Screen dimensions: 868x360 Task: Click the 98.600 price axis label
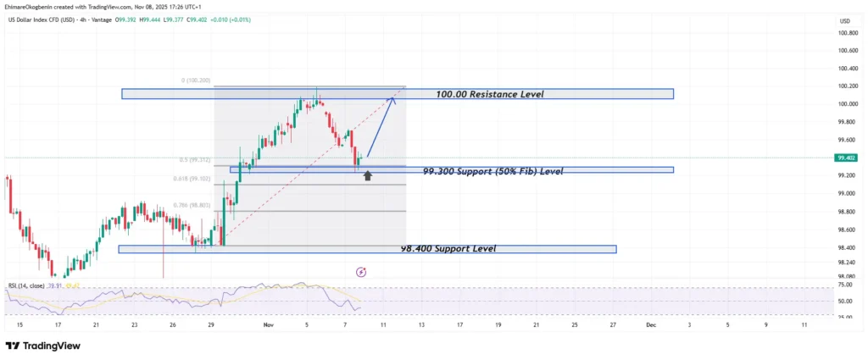coord(848,230)
